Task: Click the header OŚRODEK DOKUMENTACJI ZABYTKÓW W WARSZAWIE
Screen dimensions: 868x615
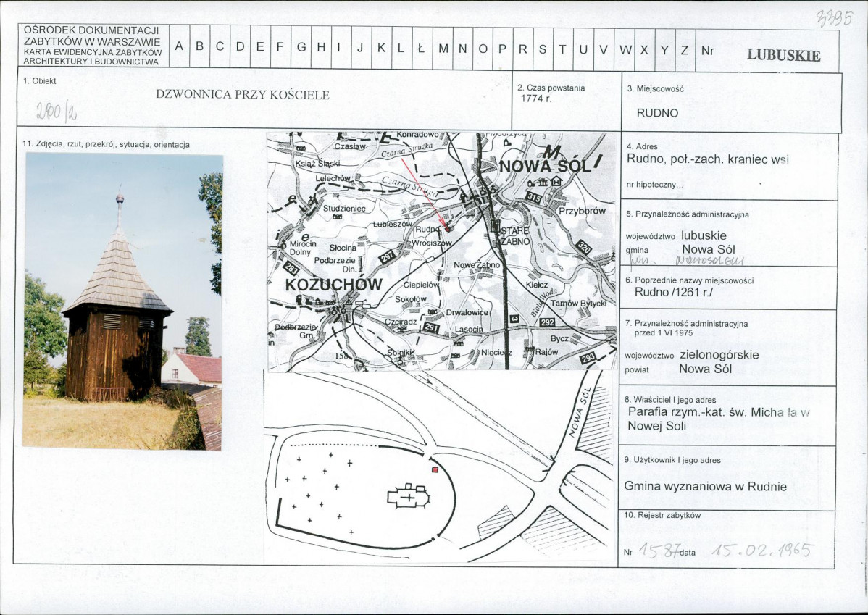Action: [92, 36]
